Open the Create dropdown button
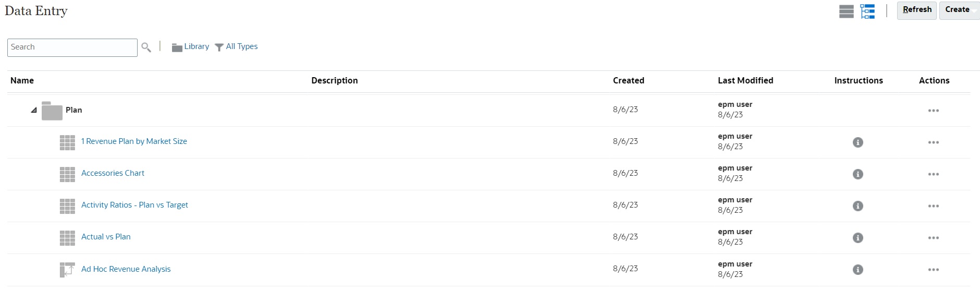 tap(960, 10)
